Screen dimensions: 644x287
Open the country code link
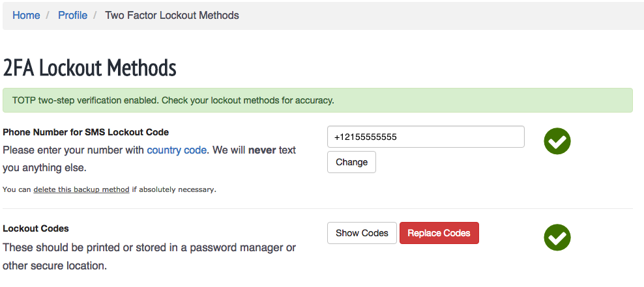(177, 150)
